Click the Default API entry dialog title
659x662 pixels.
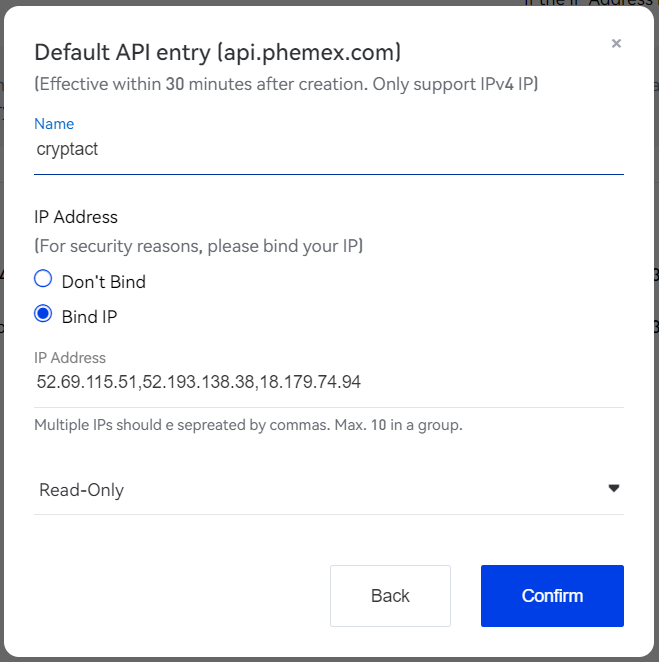pos(217,53)
